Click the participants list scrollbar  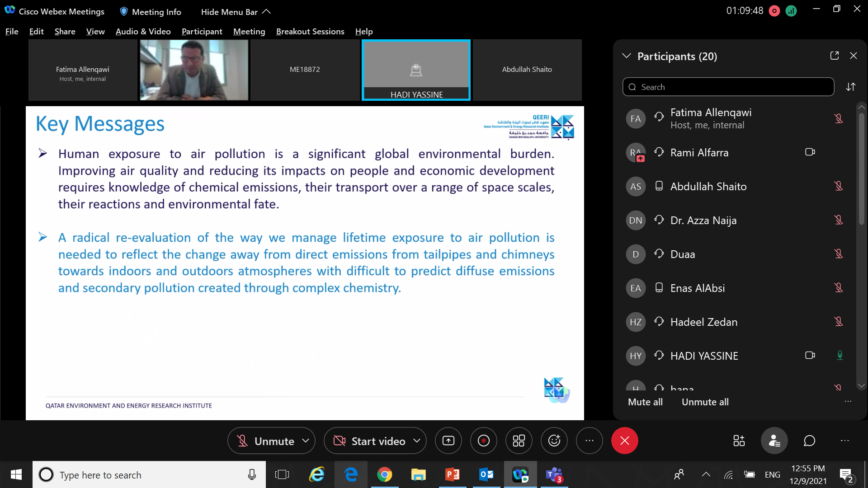[x=861, y=169]
